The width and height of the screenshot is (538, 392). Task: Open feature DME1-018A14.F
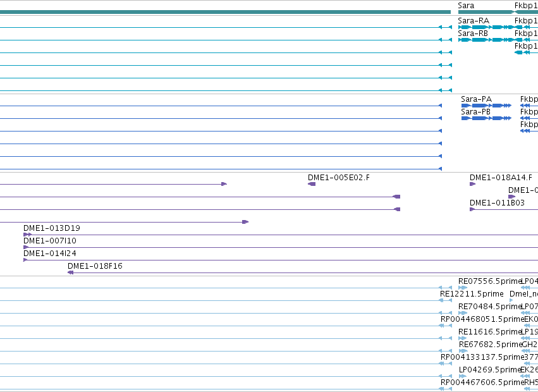coord(472,185)
